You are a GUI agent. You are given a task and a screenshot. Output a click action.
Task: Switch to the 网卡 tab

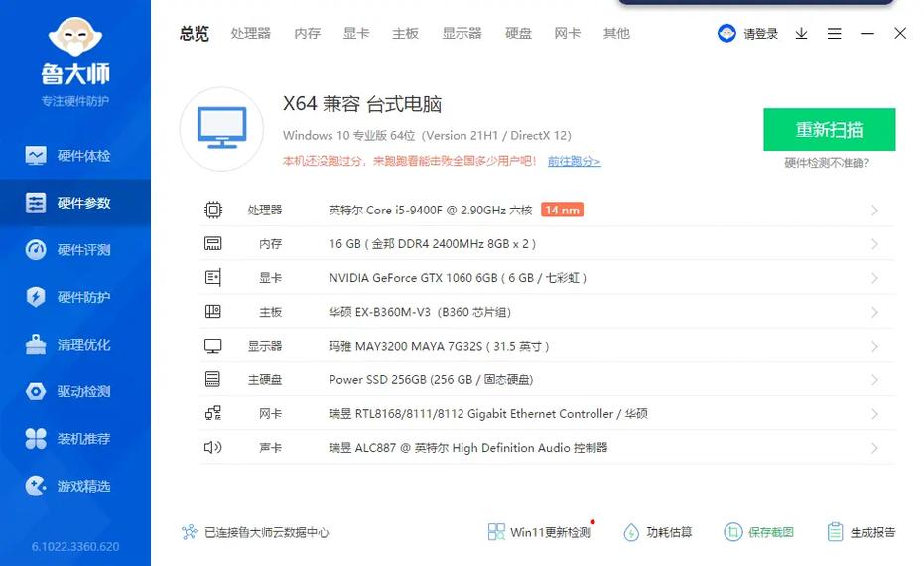pyautogui.click(x=567, y=34)
